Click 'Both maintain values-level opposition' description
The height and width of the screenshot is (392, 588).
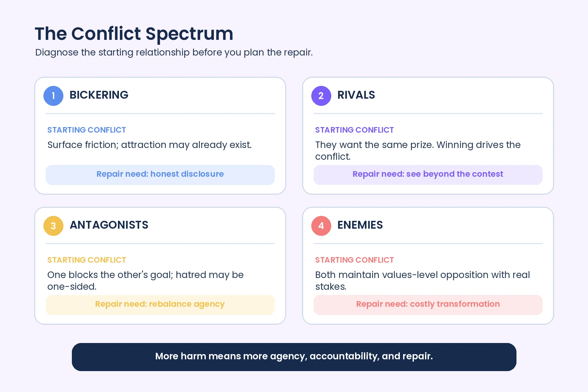coord(422,281)
